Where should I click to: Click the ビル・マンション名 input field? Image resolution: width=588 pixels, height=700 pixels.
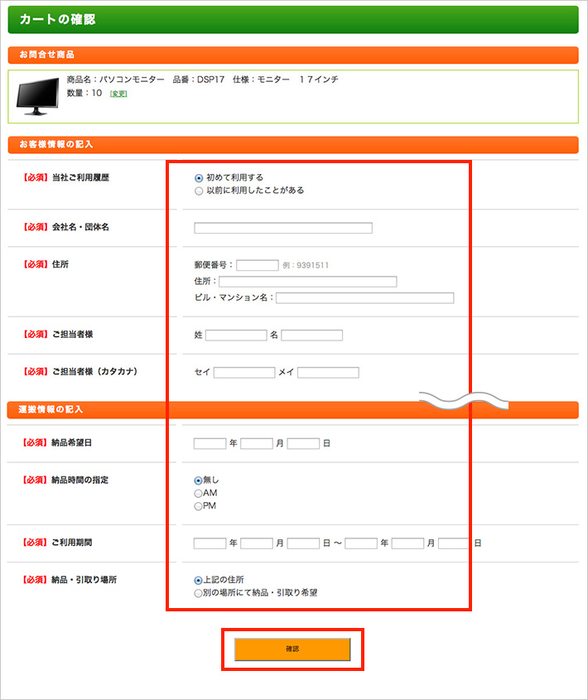(x=364, y=298)
